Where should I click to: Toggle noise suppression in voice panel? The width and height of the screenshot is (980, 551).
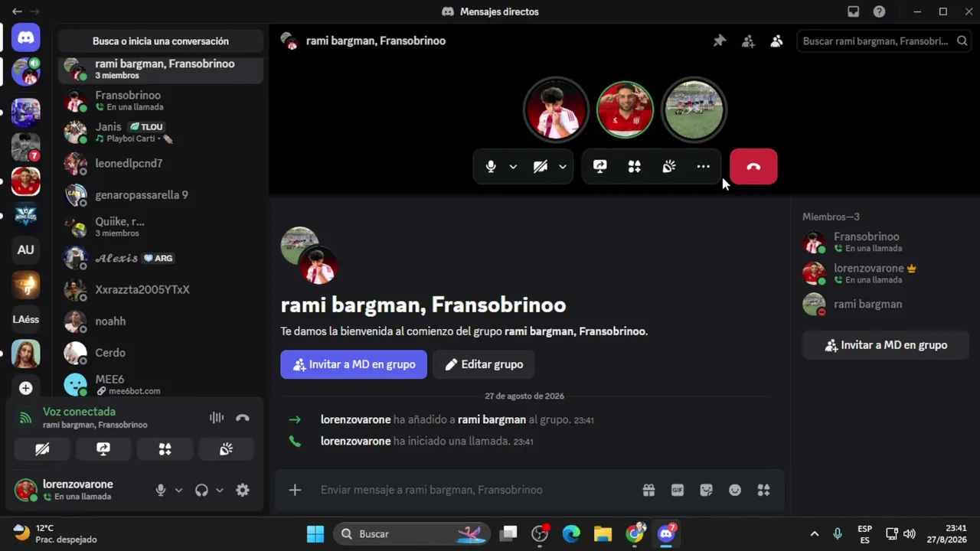[217, 418]
